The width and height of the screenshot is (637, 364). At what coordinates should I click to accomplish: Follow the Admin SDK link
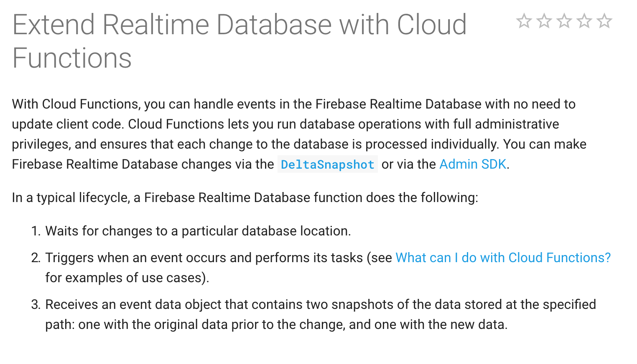tap(473, 164)
